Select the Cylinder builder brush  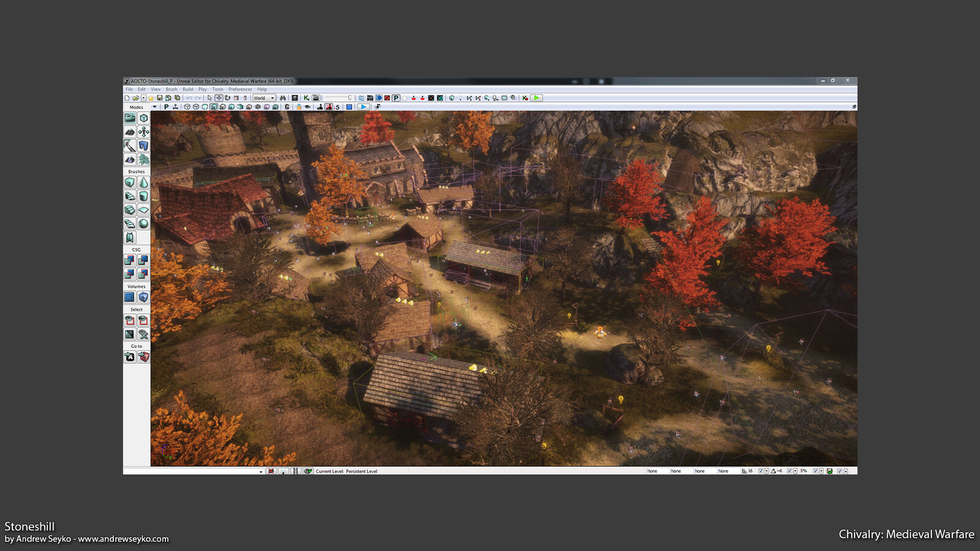(x=143, y=196)
